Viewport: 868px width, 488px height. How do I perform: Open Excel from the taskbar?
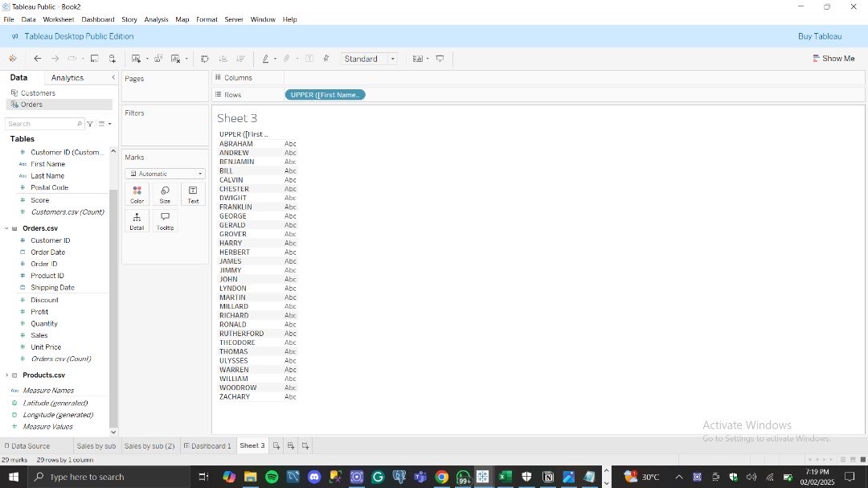pos(505,477)
